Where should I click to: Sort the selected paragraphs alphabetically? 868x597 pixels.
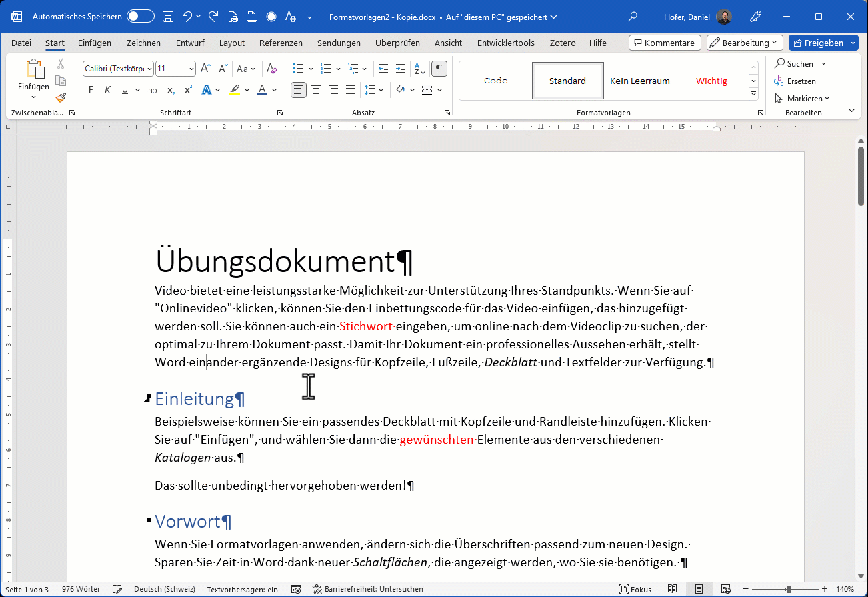(420, 69)
